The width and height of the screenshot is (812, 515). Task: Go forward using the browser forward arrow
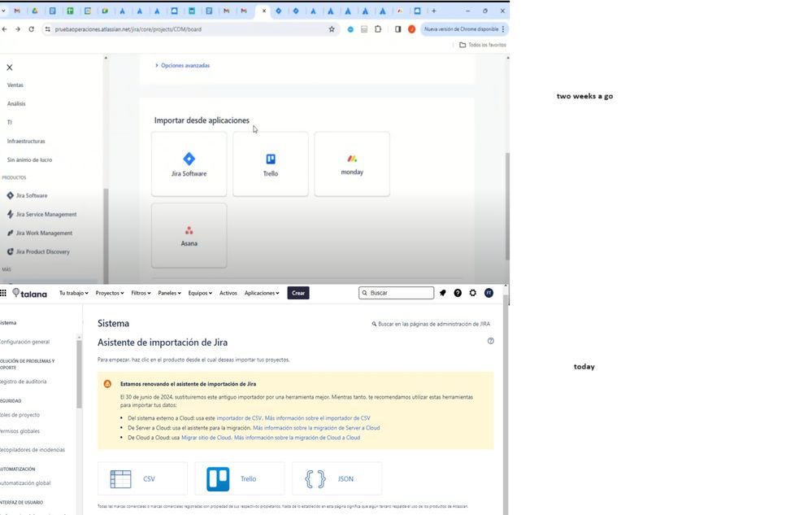coord(18,29)
